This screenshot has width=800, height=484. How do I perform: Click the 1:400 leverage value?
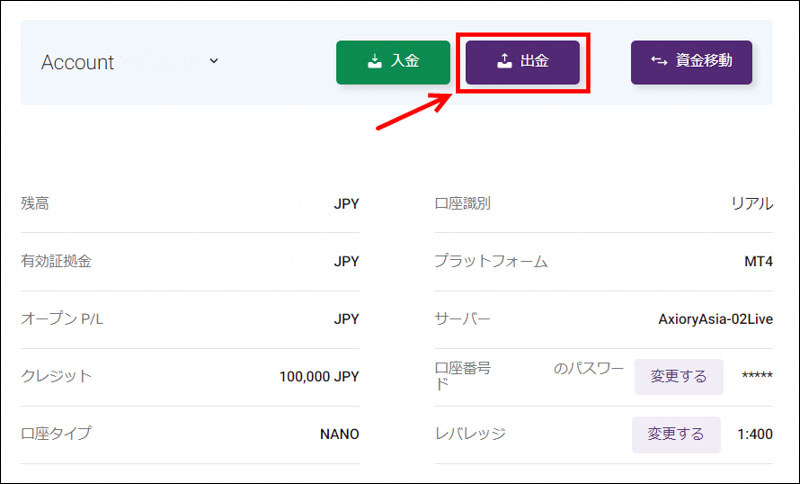tap(754, 434)
